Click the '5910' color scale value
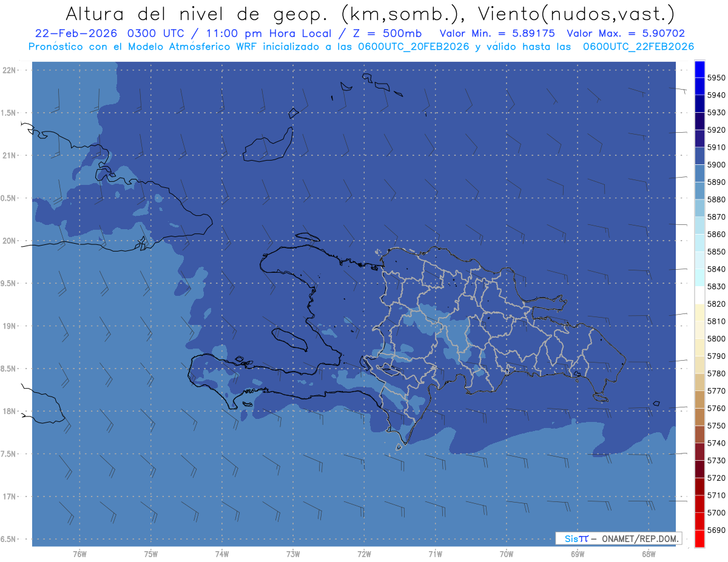The width and height of the screenshot is (728, 562). (716, 147)
